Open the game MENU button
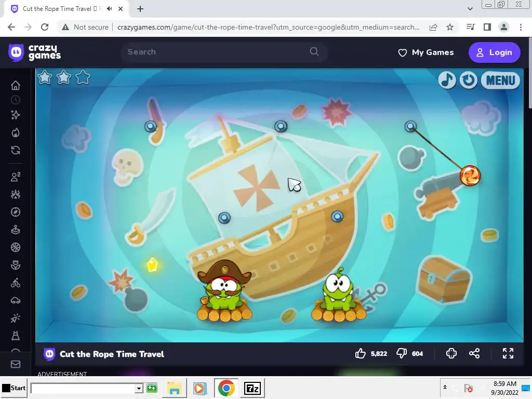 (500, 81)
